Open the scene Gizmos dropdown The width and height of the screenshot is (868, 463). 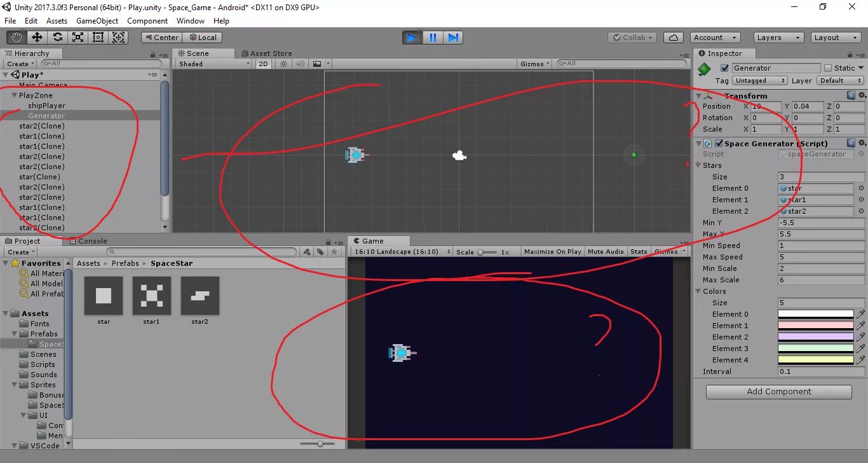535,64
